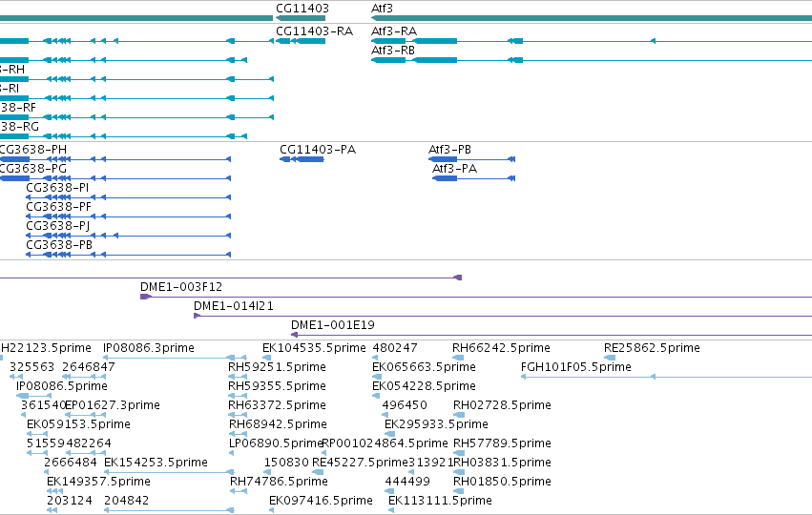
Task: Click the Atf3 gene label
Action: 383,9
